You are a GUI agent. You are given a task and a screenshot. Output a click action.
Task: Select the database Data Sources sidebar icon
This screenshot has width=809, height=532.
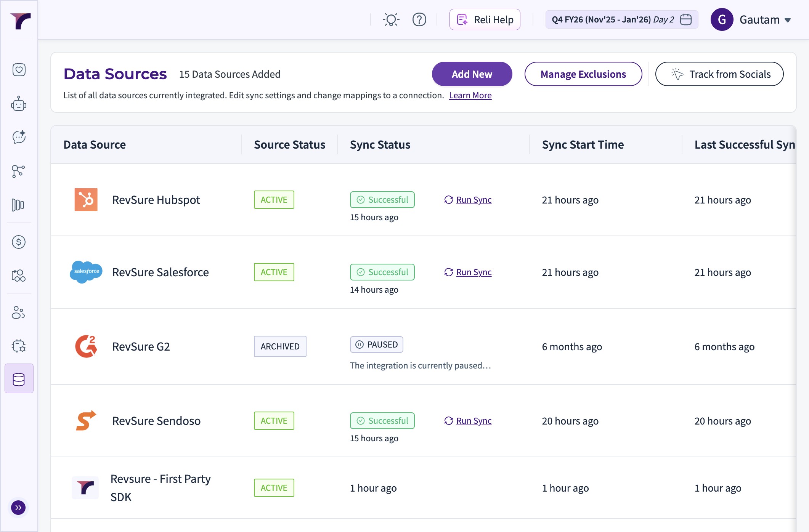pyautogui.click(x=19, y=379)
